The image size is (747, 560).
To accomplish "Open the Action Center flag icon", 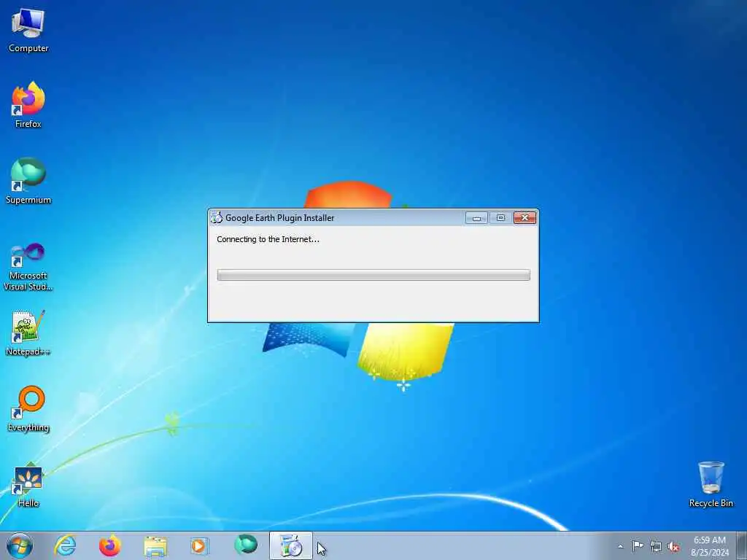I will 638,545.
